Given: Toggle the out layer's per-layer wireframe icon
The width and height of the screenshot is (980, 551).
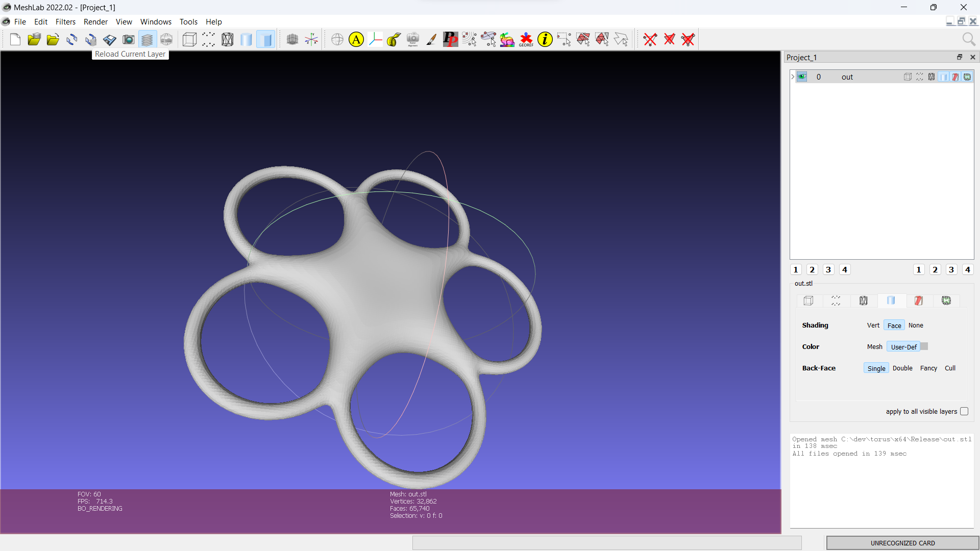Looking at the screenshot, I should 932,77.
